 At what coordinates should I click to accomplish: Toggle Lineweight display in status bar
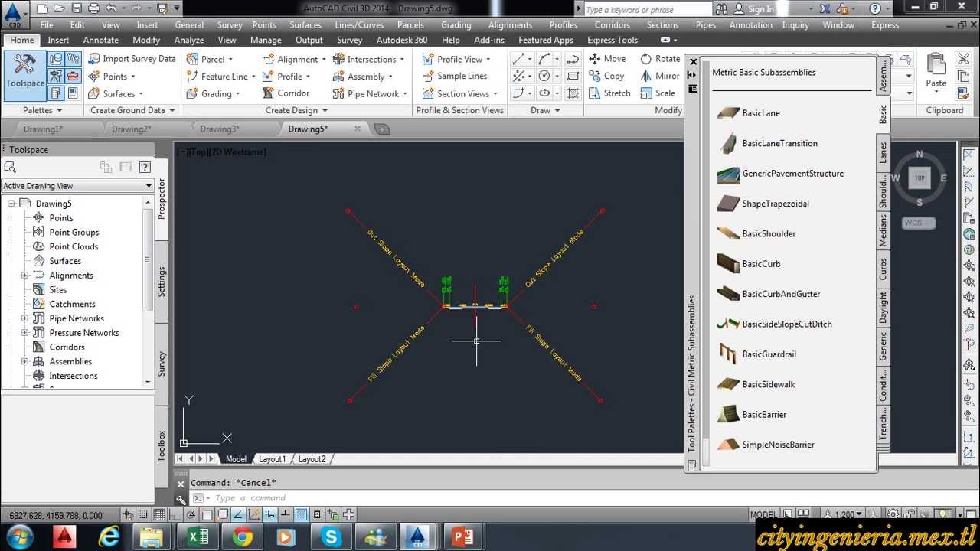pos(285,515)
